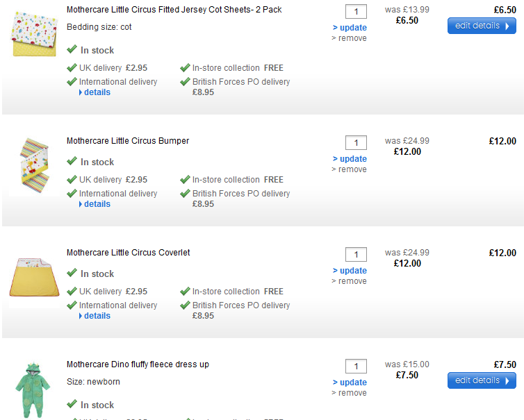Remove Dino fluffy fleece dress up from basket
Image resolution: width=524 pixels, height=420 pixels.
point(349,393)
